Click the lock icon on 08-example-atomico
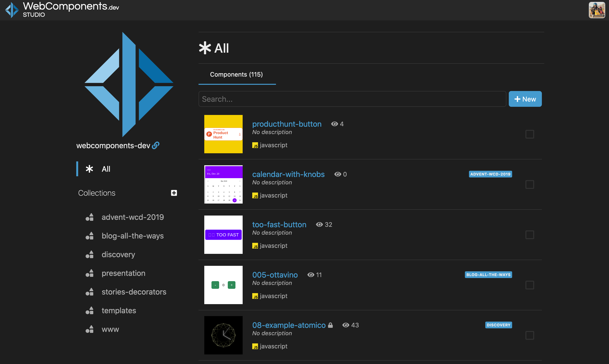The image size is (609, 364). (x=330, y=325)
